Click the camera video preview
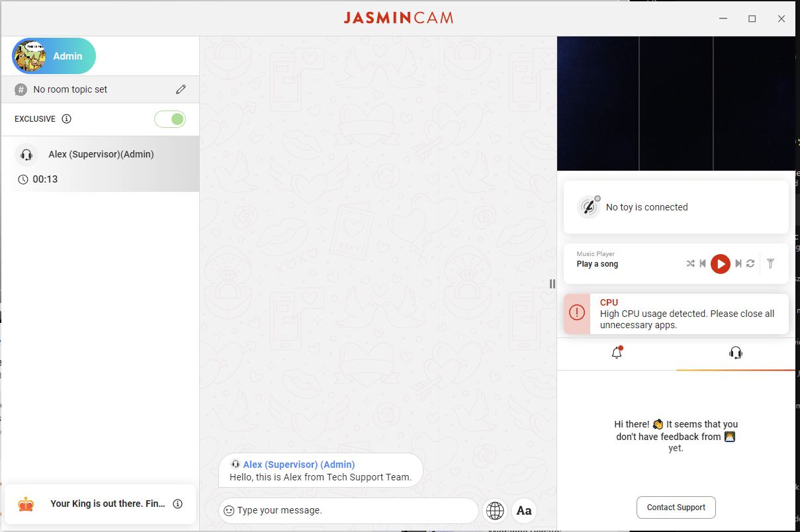Screen dimensions: 800x532 click(x=676, y=104)
